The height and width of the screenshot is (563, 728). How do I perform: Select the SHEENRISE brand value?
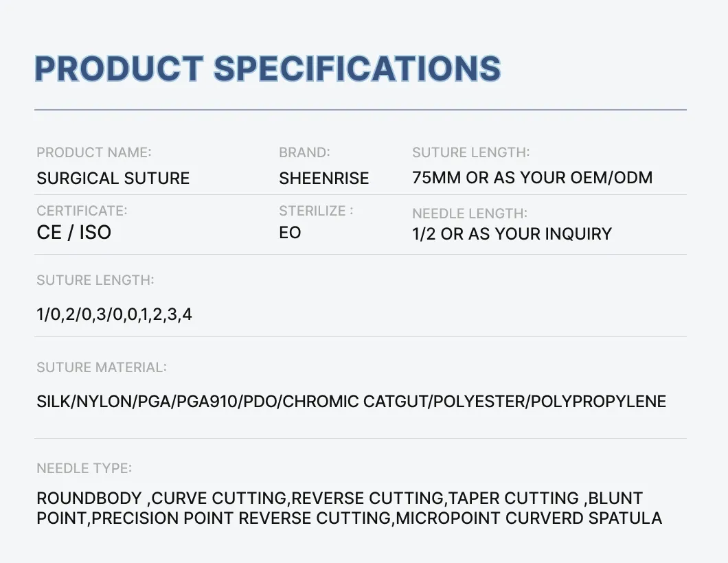point(324,179)
